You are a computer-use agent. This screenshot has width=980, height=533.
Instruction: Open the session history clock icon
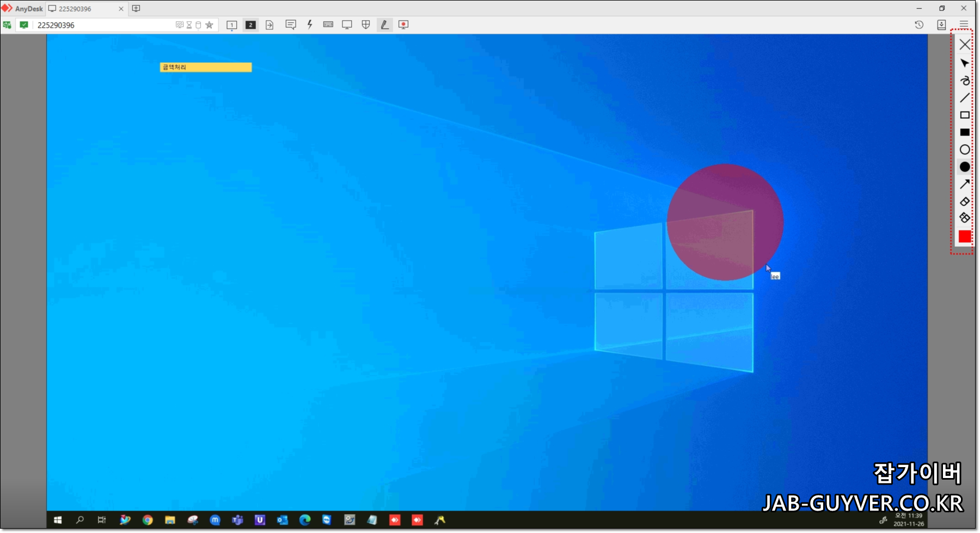(x=919, y=25)
